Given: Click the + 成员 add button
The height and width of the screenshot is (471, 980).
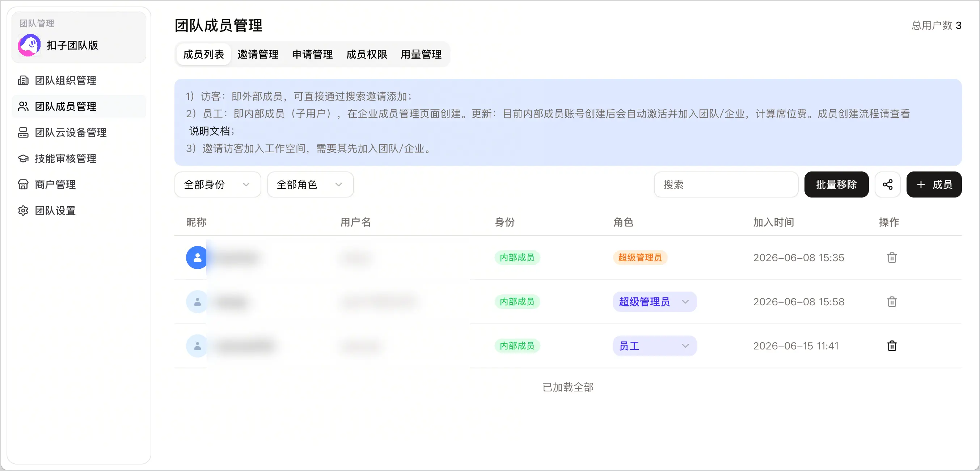Looking at the screenshot, I should point(934,184).
